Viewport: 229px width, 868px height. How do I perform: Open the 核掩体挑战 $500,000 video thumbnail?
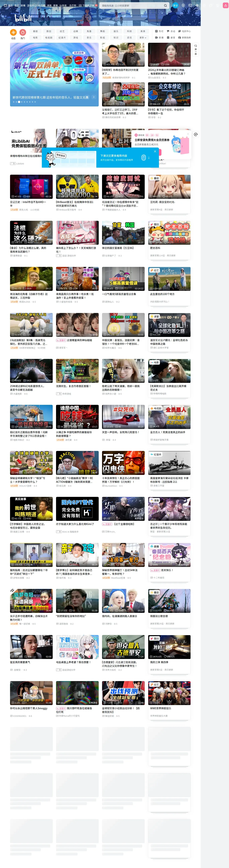(x=77, y=186)
